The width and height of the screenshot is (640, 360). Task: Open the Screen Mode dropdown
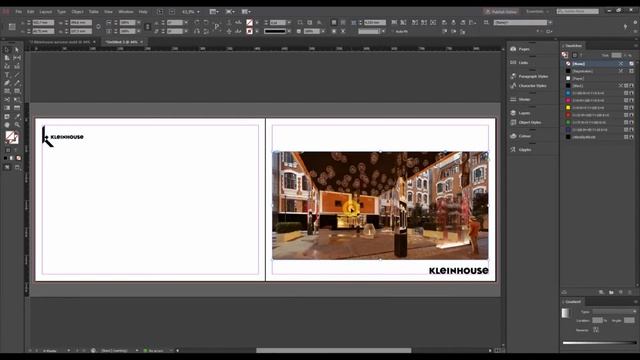coord(230,12)
